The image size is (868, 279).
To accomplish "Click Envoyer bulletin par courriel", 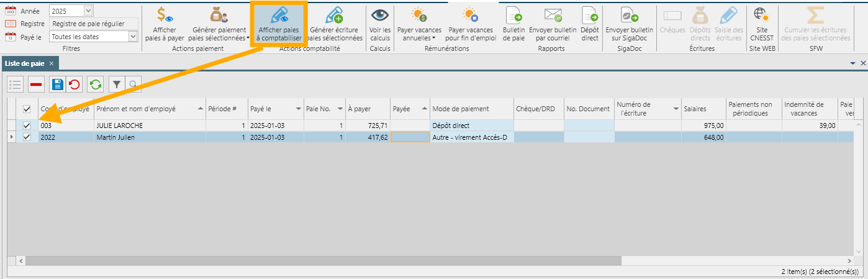I will click(553, 25).
